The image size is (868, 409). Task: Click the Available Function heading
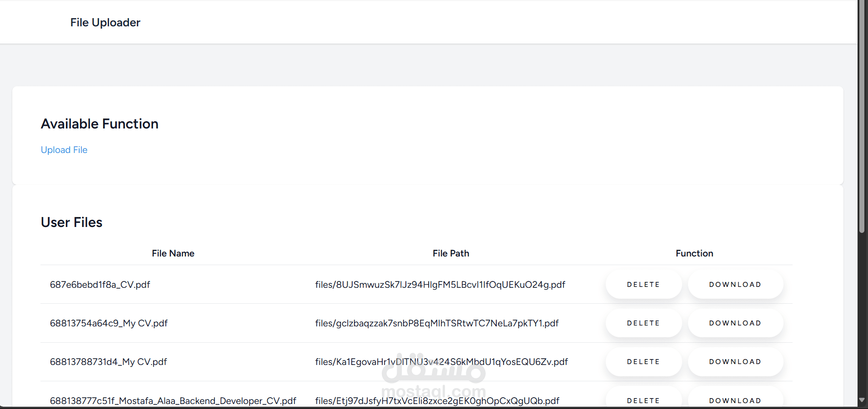pos(100,124)
